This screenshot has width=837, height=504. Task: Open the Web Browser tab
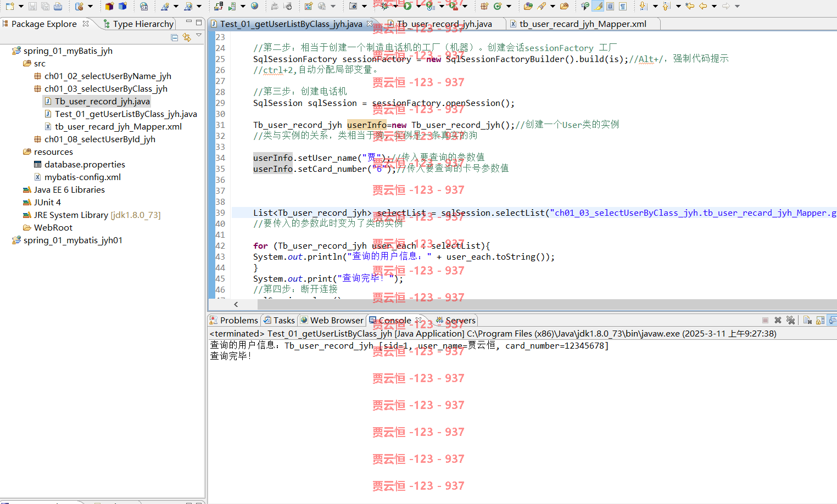(332, 320)
